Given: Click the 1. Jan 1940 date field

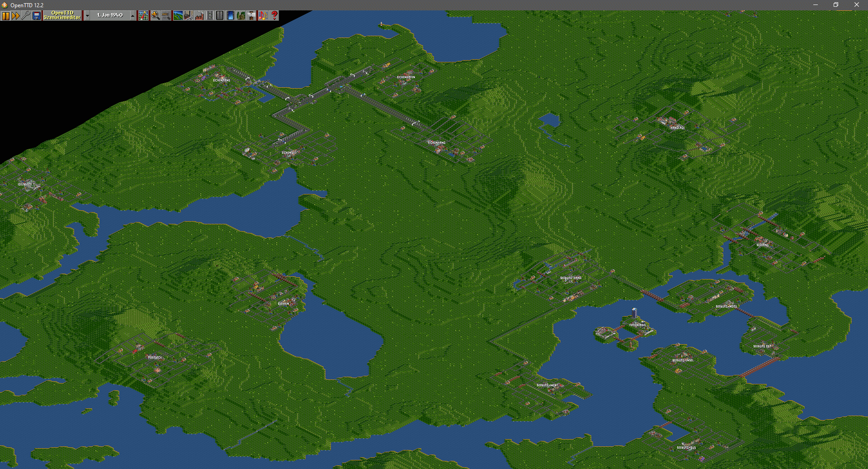Looking at the screenshot, I should pos(110,16).
